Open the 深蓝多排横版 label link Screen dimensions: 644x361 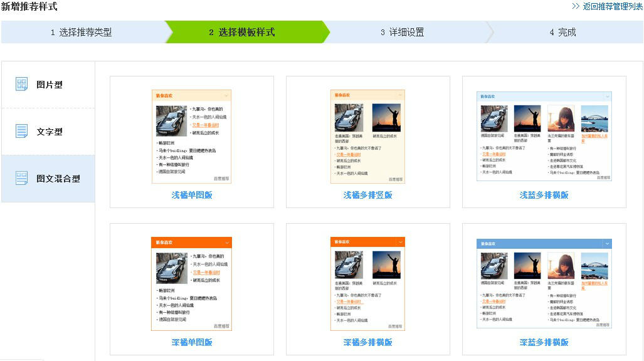click(x=544, y=342)
